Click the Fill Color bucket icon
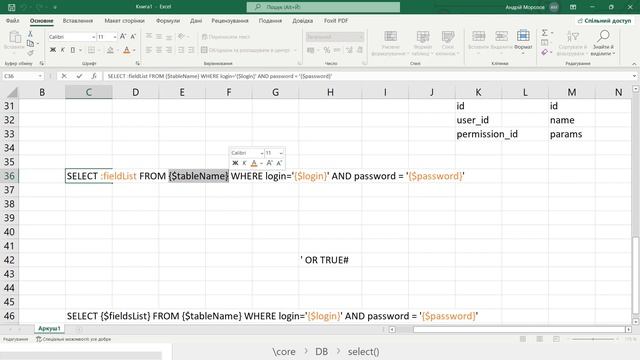The width and height of the screenshot is (640, 360). tap(110, 50)
